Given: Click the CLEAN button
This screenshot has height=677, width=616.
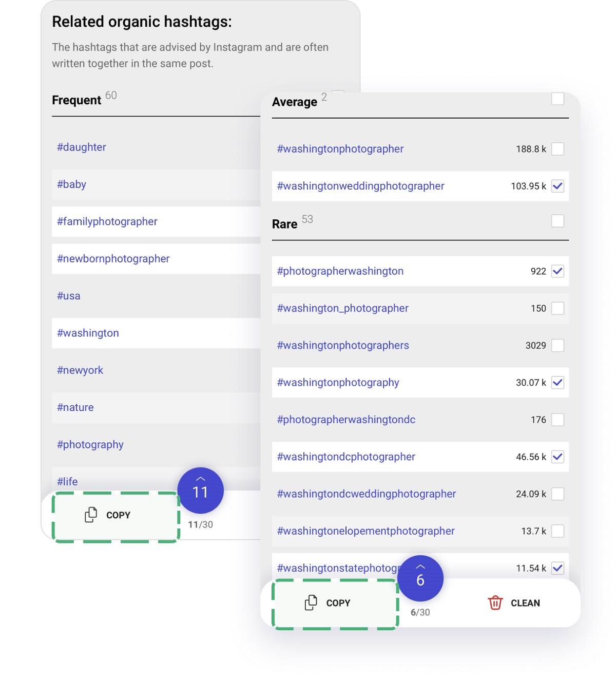Looking at the screenshot, I should click(x=514, y=603).
